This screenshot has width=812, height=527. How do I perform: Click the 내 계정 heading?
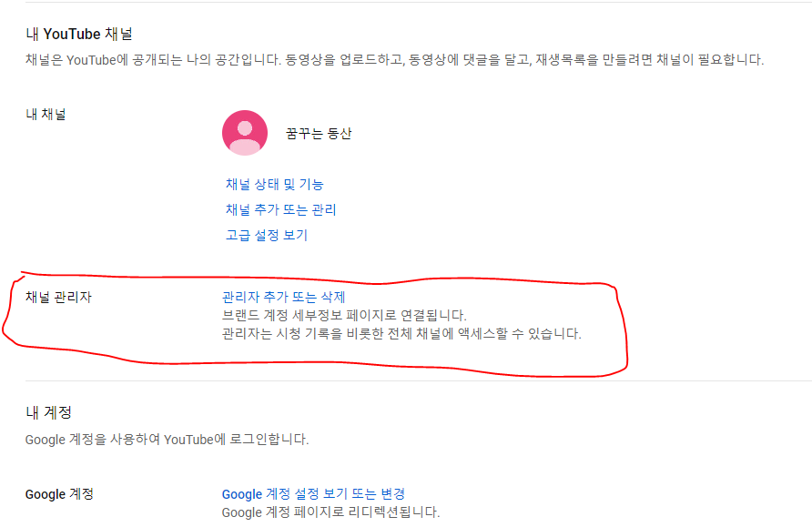(48, 412)
